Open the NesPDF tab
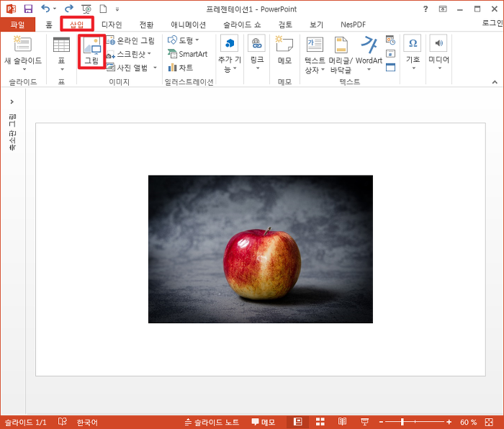The height and width of the screenshot is (429, 504). click(353, 24)
